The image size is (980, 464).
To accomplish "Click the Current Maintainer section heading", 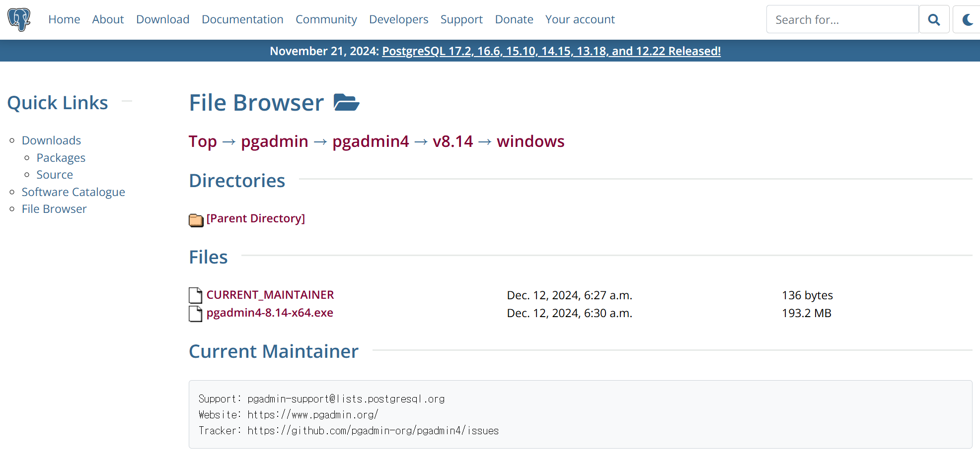I will tap(274, 351).
